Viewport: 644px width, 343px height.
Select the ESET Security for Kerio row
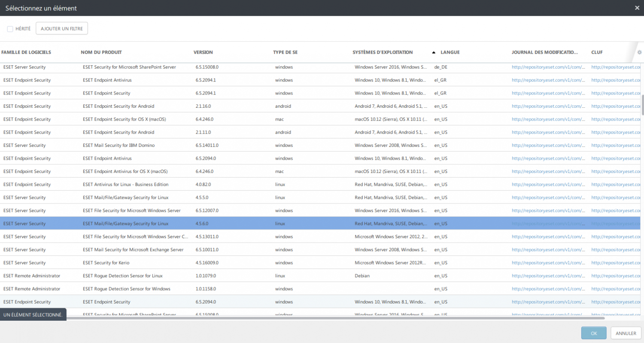106,263
